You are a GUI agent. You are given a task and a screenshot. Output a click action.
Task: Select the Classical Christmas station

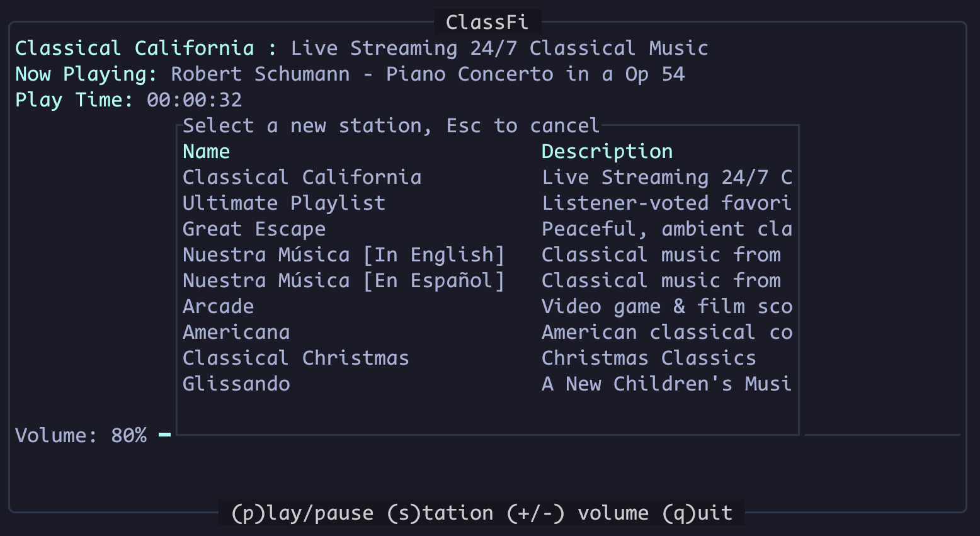(x=295, y=358)
